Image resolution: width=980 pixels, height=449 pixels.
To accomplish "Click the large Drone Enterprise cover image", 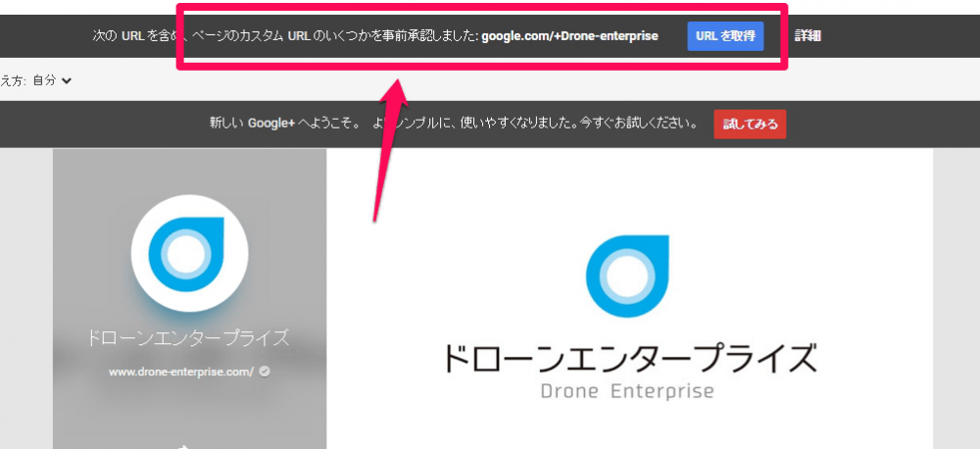I will pyautogui.click(x=629, y=299).
